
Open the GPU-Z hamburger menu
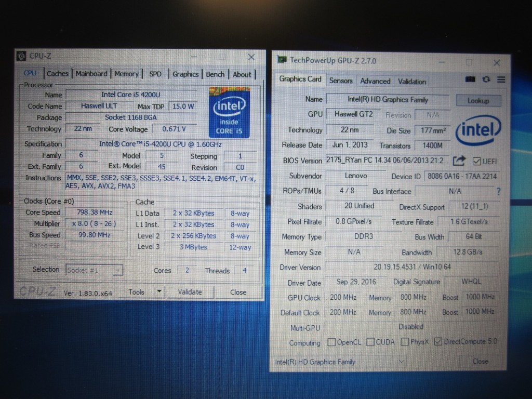point(501,79)
